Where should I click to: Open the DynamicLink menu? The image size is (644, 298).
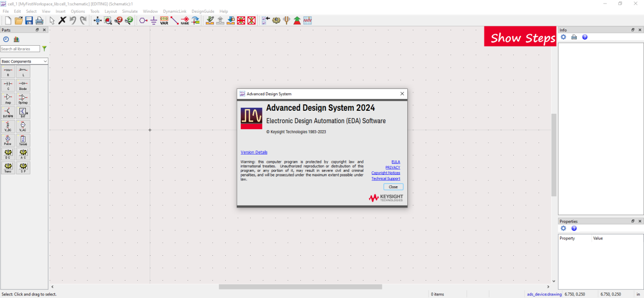tap(175, 11)
